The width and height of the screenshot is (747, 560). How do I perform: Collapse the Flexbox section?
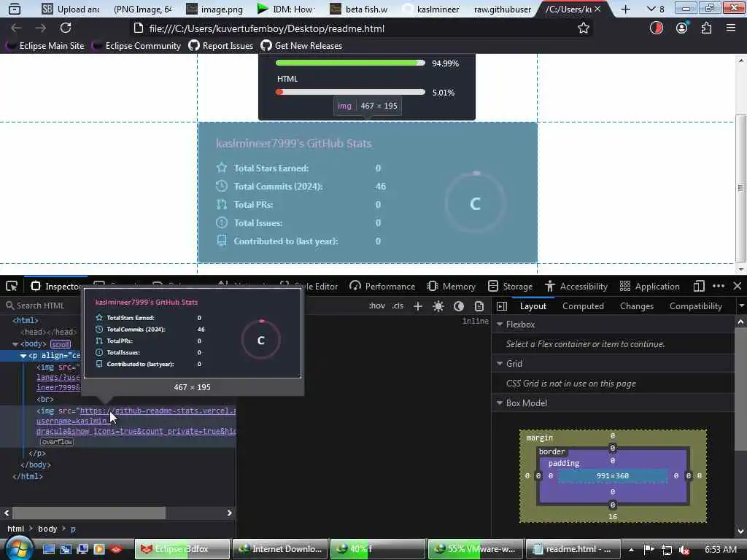(500, 324)
